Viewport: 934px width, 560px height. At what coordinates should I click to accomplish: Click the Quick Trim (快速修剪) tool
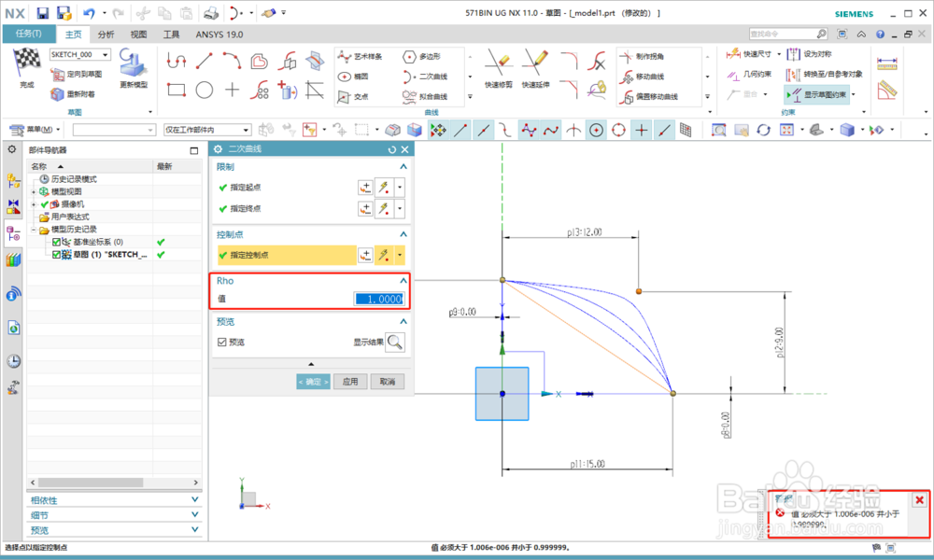(x=499, y=70)
